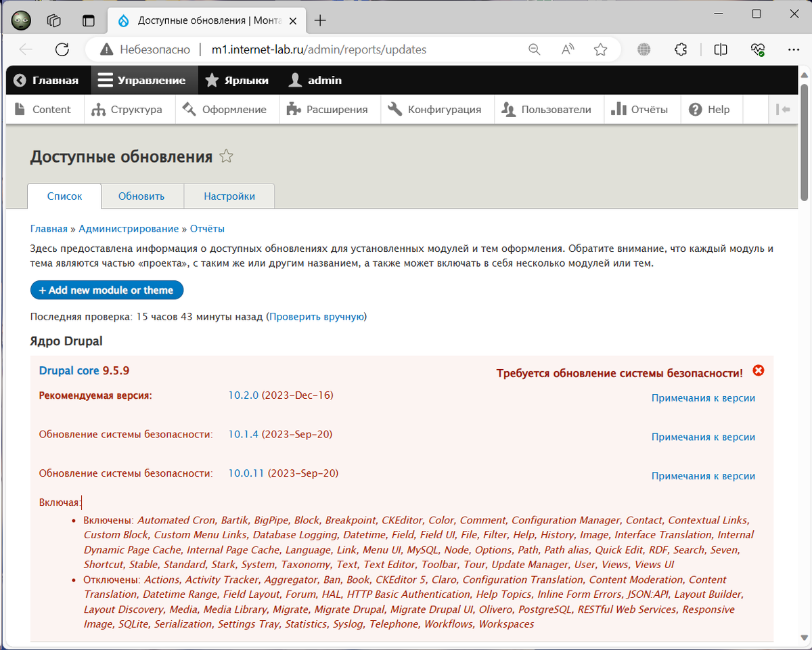The width and height of the screenshot is (812, 650).
Task: Open the 10.2.0 version link
Action: coord(244,395)
